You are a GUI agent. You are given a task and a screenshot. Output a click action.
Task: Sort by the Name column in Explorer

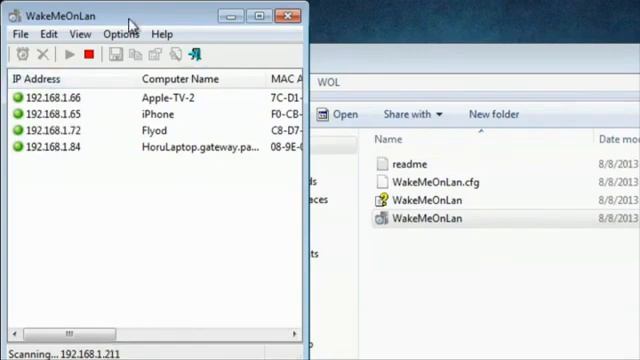(388, 140)
